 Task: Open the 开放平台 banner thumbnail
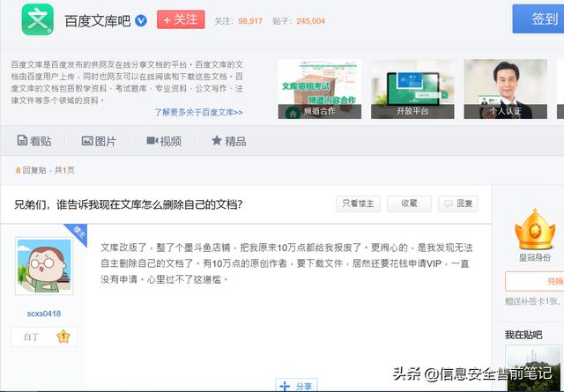(x=412, y=89)
